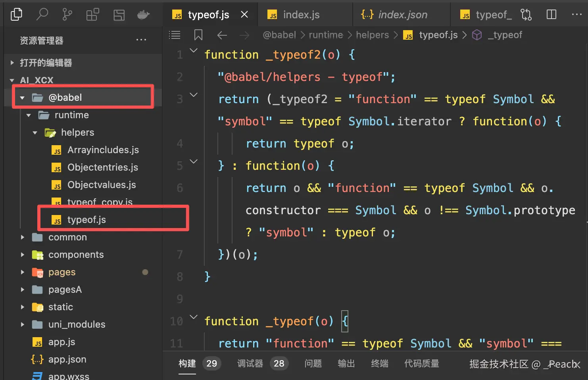Open the 构建 bottom panel tab
Image resolution: width=588 pixels, height=380 pixels.
point(187,363)
